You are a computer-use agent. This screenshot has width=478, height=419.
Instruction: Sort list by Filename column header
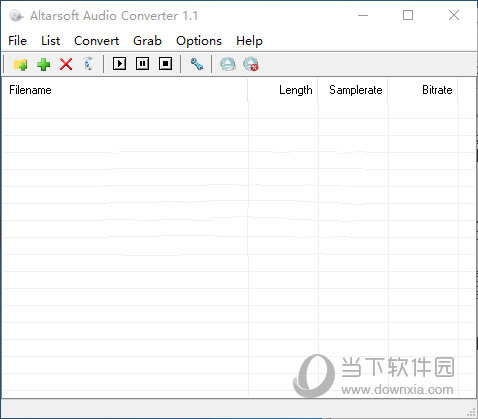point(125,90)
